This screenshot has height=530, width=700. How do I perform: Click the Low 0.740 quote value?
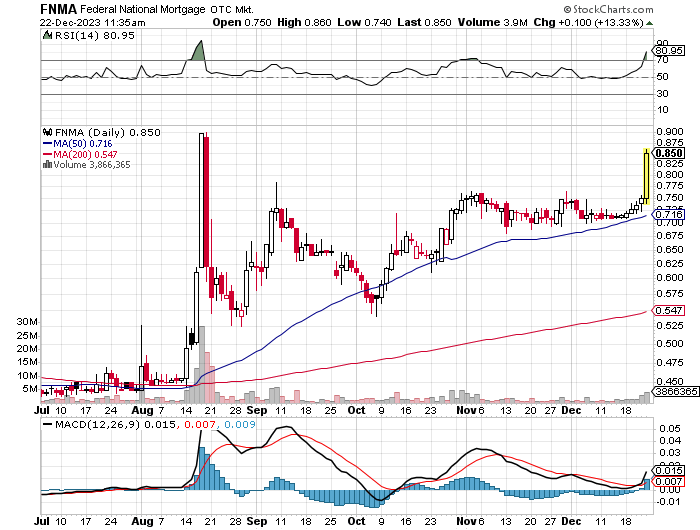(365, 22)
